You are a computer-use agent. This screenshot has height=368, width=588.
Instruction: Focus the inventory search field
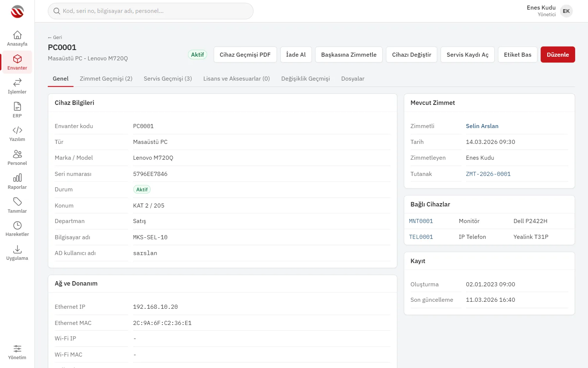click(x=151, y=11)
